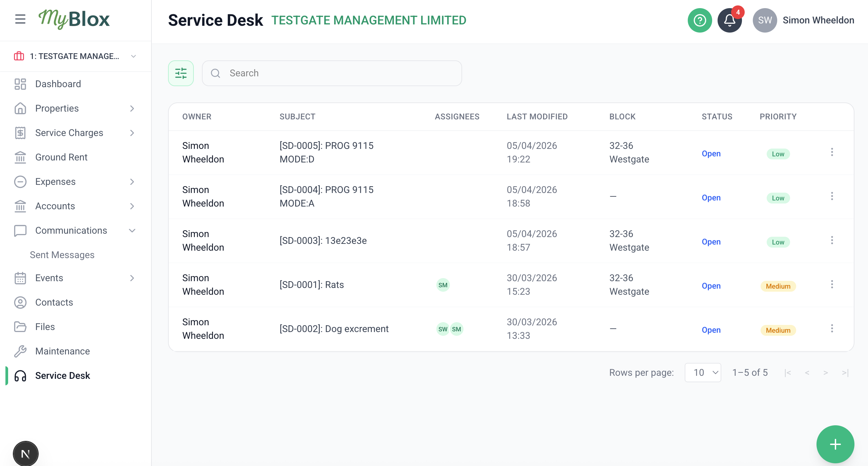Click Open status on the Rats ticket

point(711,286)
